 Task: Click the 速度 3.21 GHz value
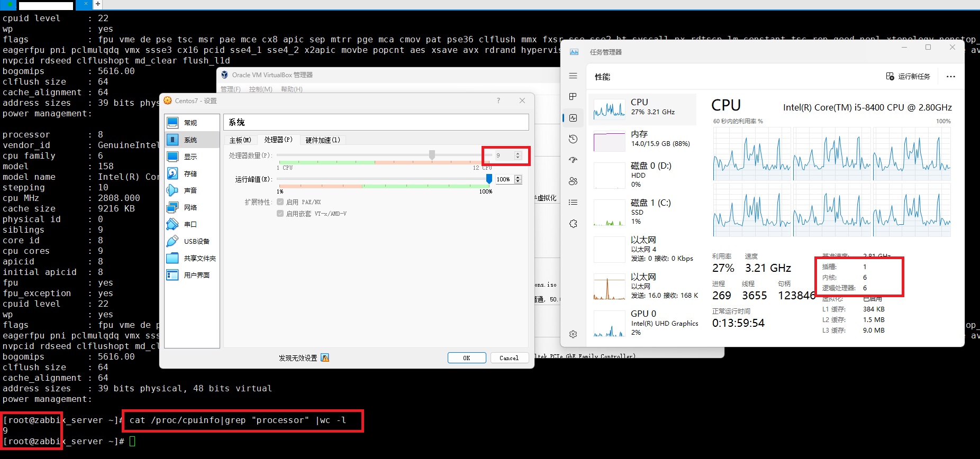768,268
